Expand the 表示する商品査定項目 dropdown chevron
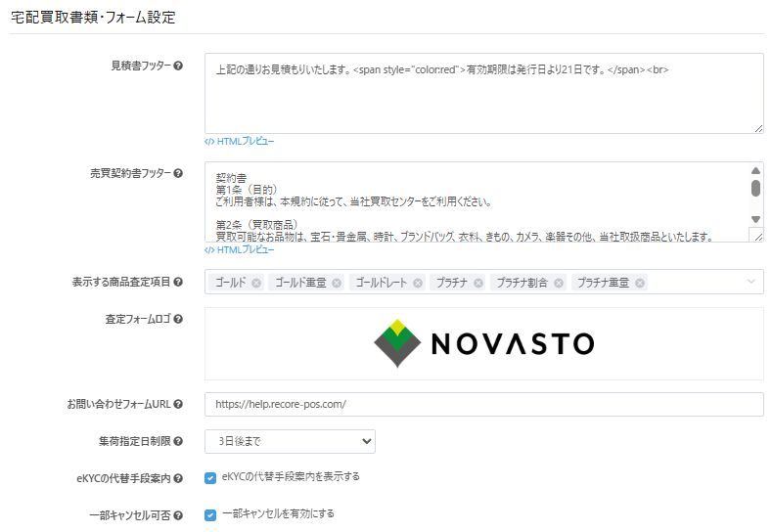The image size is (772, 532). click(x=750, y=282)
